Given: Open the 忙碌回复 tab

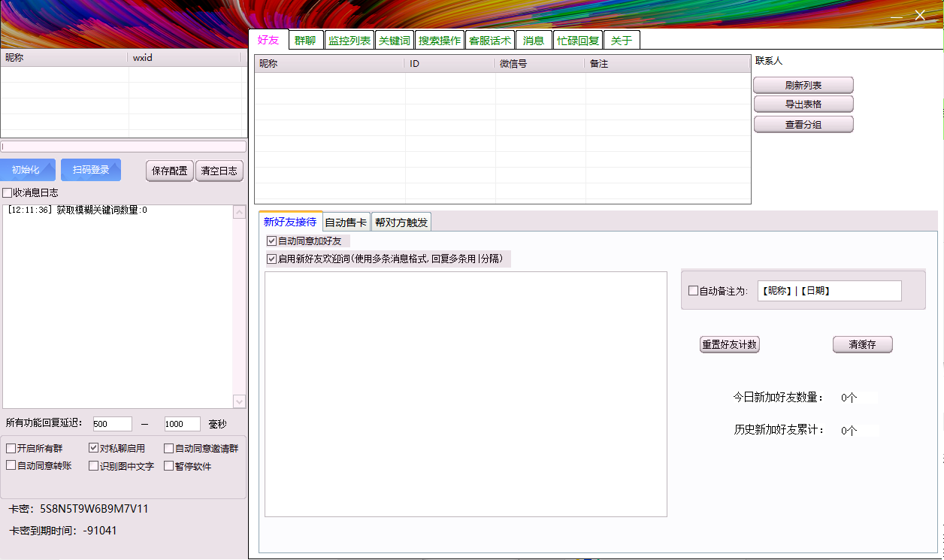Looking at the screenshot, I should [x=578, y=40].
